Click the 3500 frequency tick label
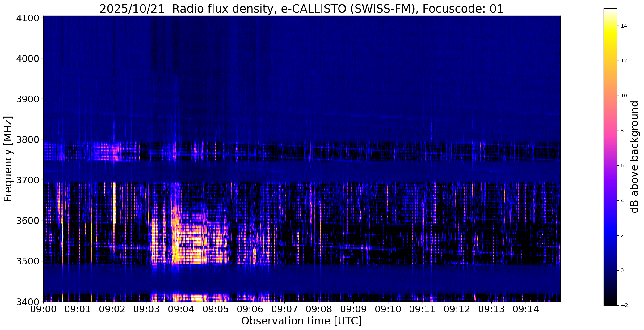644x330 pixels. coord(27,261)
